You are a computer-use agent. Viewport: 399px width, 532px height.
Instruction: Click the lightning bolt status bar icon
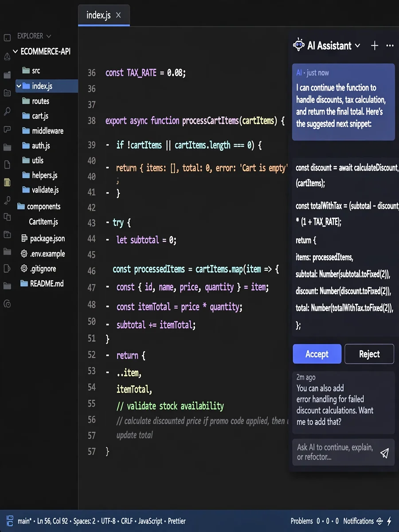pyautogui.click(x=389, y=521)
